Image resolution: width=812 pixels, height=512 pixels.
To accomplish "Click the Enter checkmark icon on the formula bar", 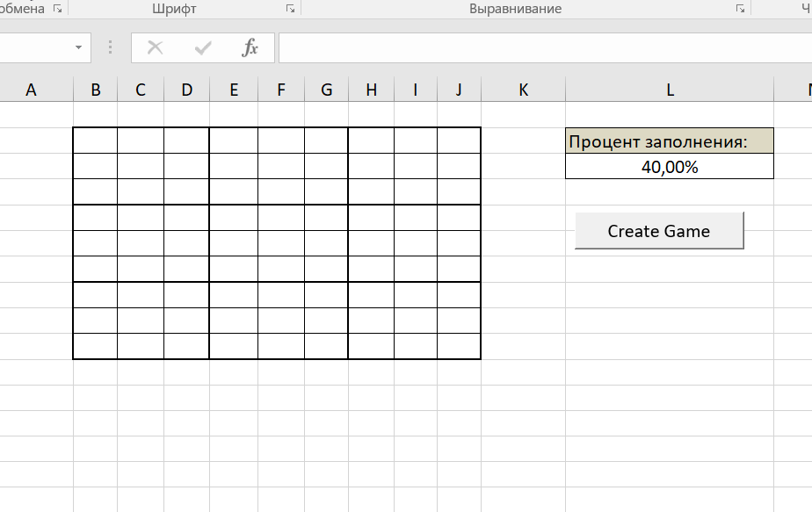I will (x=202, y=48).
